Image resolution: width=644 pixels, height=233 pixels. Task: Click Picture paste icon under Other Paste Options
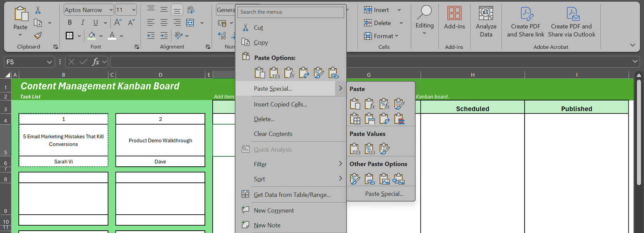[384, 179]
